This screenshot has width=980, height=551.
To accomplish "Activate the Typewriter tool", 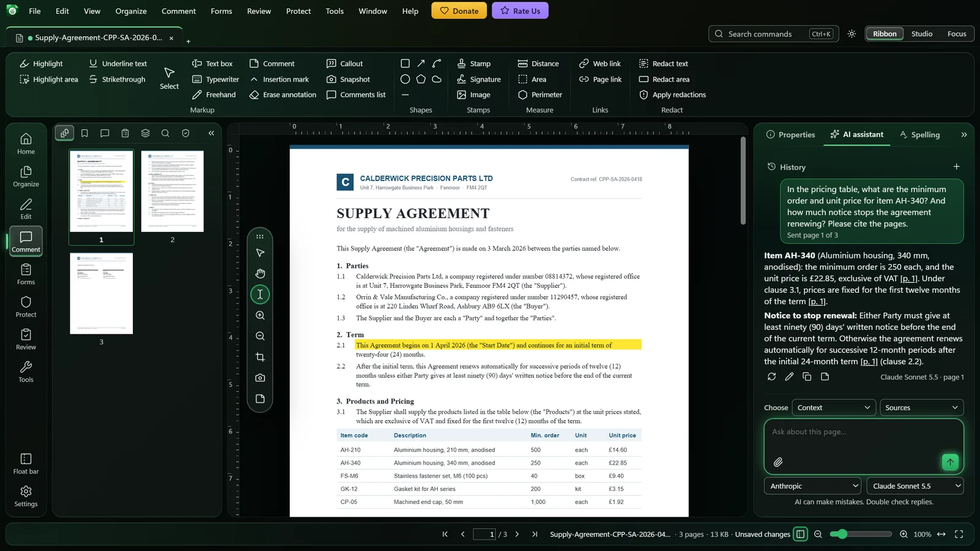I will 216,80.
